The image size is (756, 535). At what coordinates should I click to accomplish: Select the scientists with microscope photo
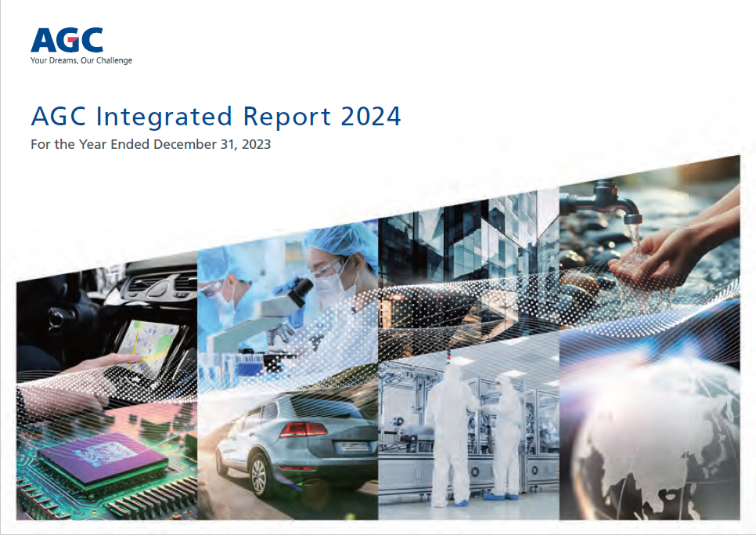tap(288, 304)
